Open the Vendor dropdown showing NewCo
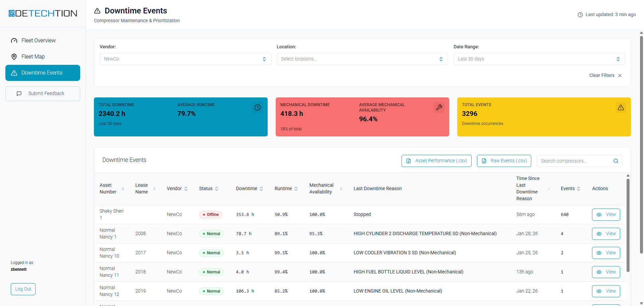 185,59
